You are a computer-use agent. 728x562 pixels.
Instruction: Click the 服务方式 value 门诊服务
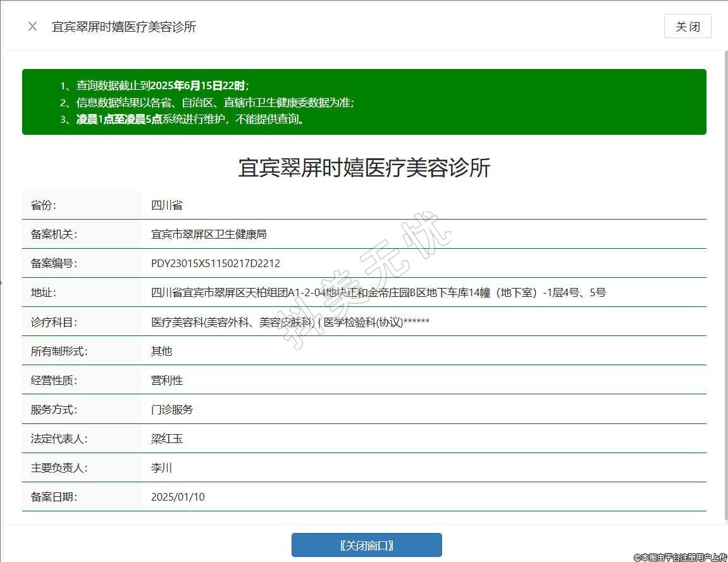click(172, 409)
